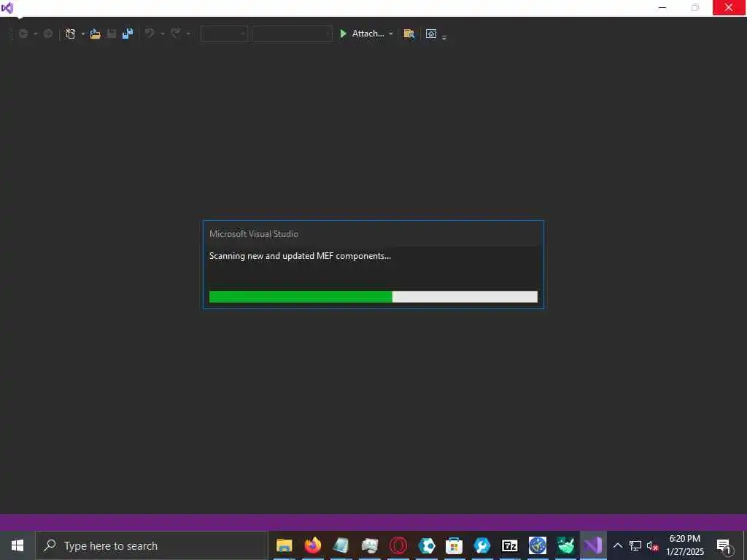Open File Explorer from the taskbar

[284, 545]
